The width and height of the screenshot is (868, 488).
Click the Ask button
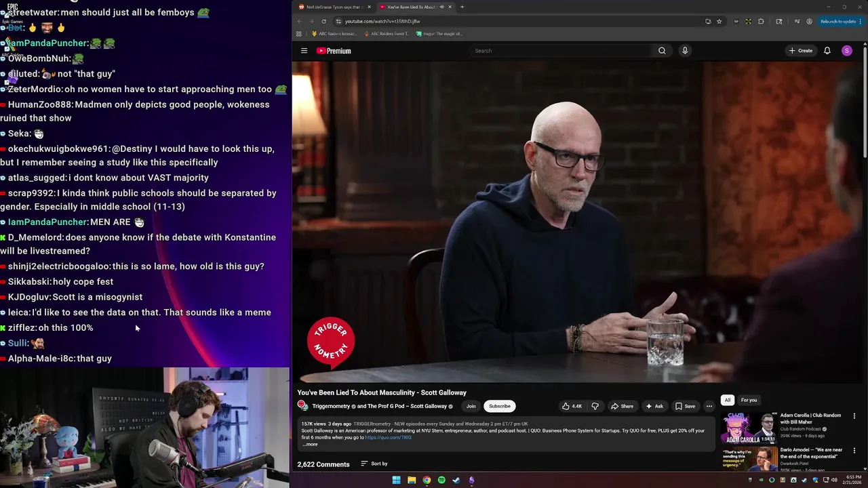[654, 406]
